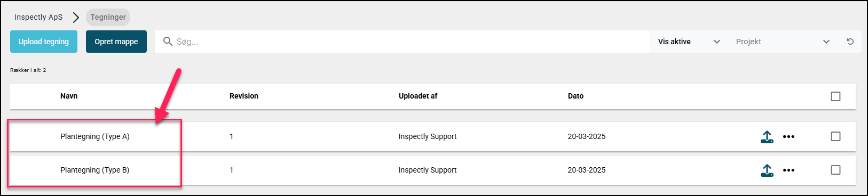Focus the Søg search field
Viewport: 868px width, 196px height.
(403, 42)
